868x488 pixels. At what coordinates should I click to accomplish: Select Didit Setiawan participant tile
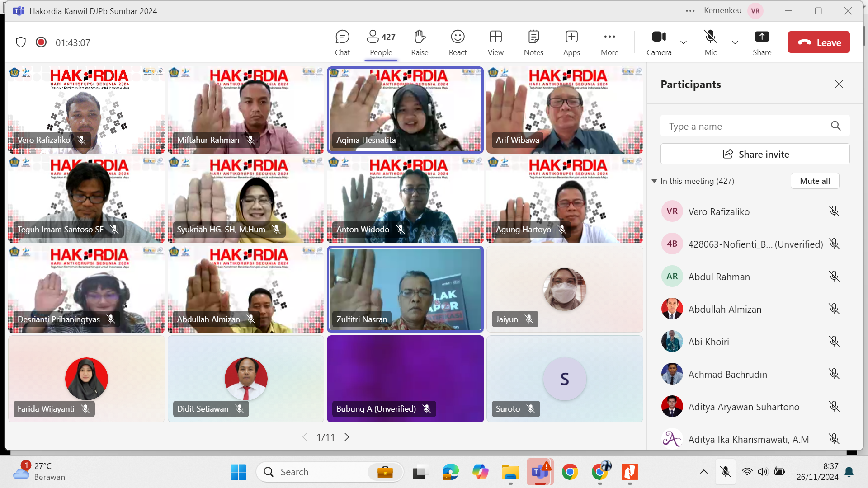click(246, 379)
